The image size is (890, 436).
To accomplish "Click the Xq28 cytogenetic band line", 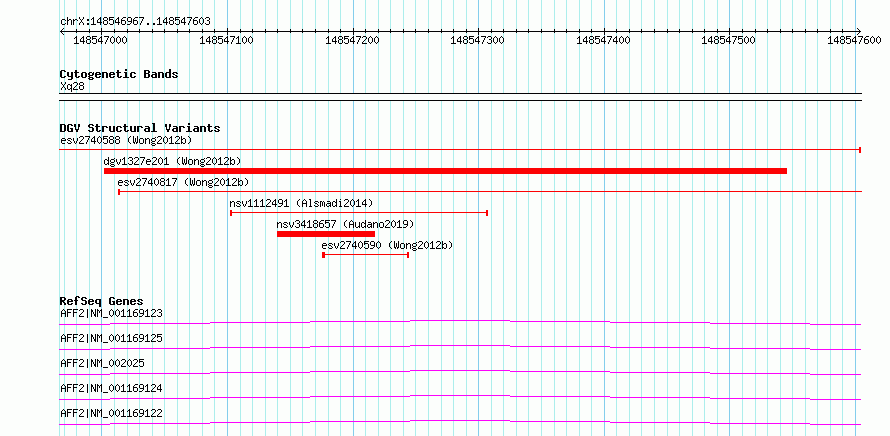I will coord(460,97).
